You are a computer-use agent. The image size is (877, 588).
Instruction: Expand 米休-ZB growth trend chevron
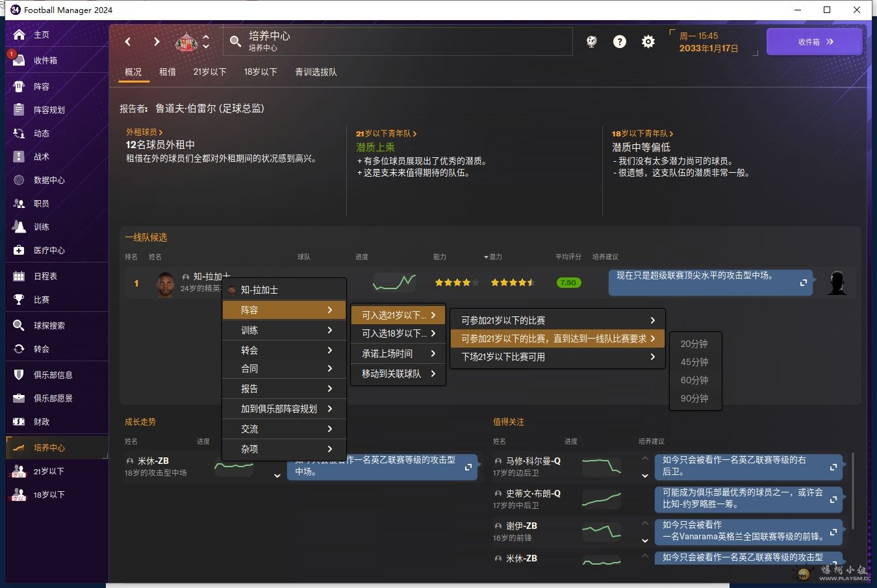coord(277,476)
